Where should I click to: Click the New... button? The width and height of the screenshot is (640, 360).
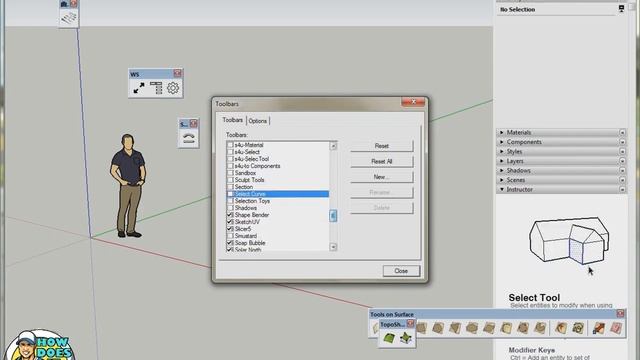tap(382, 177)
